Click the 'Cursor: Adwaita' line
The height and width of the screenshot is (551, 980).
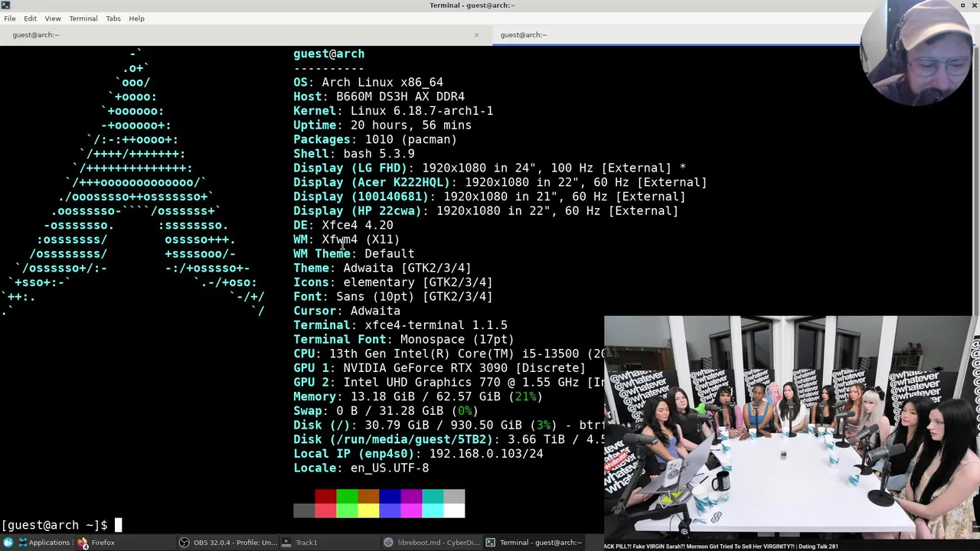[347, 311]
